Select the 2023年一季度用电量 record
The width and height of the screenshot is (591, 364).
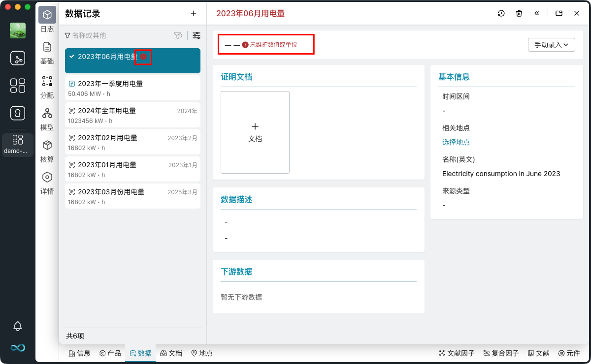click(x=132, y=88)
